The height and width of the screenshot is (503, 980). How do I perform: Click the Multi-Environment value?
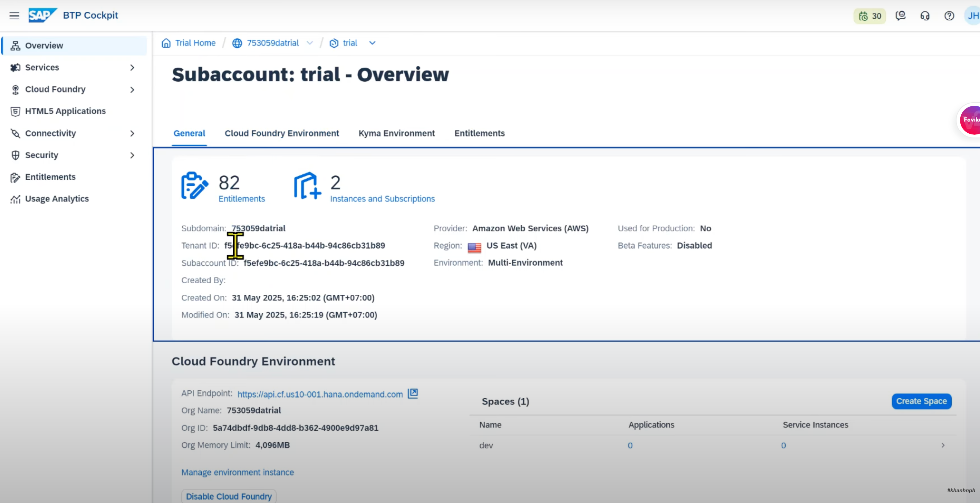[525, 263]
